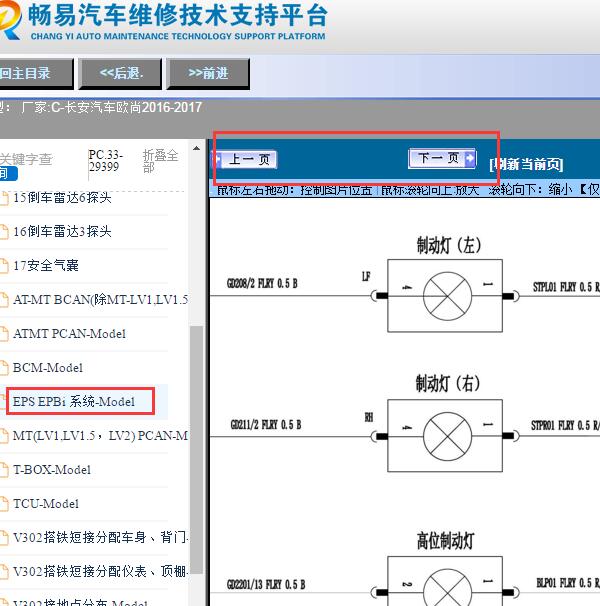
Task: Go to previous page with 上一页
Action: point(245,159)
